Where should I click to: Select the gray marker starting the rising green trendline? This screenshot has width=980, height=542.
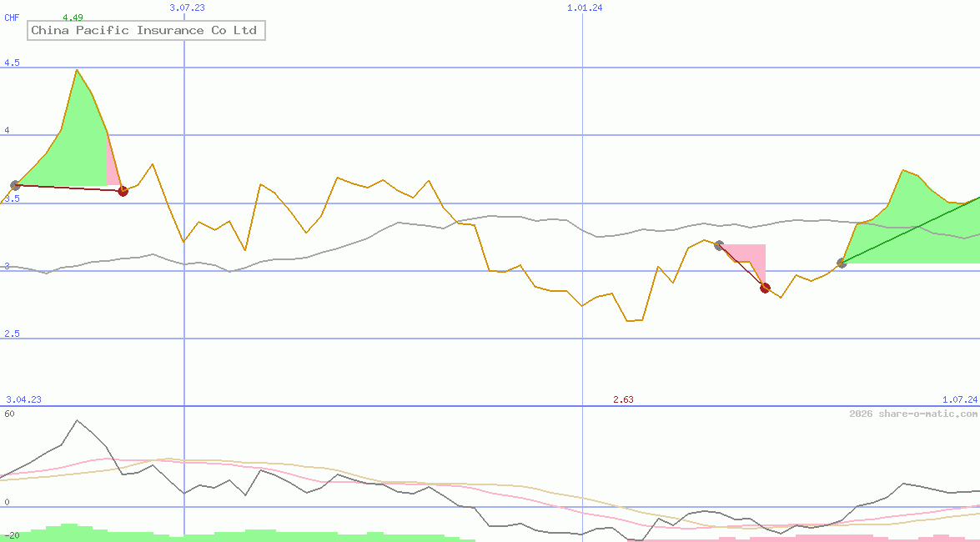[841, 263]
